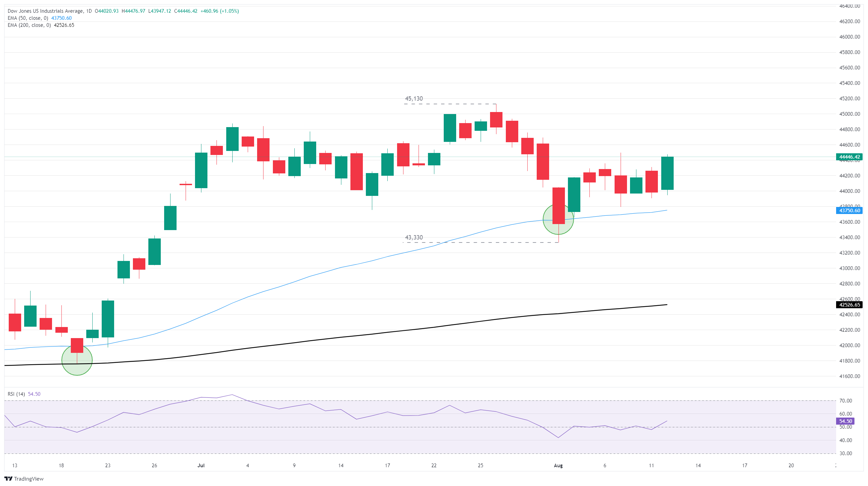
Task: Click the green circle marker on the June low
Action: pyautogui.click(x=77, y=360)
